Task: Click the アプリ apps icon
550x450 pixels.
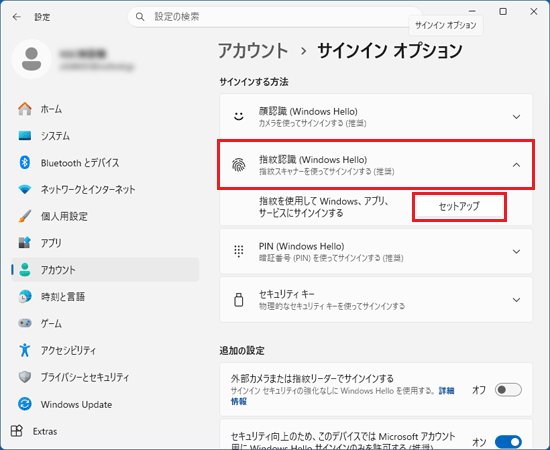Action: [25, 243]
